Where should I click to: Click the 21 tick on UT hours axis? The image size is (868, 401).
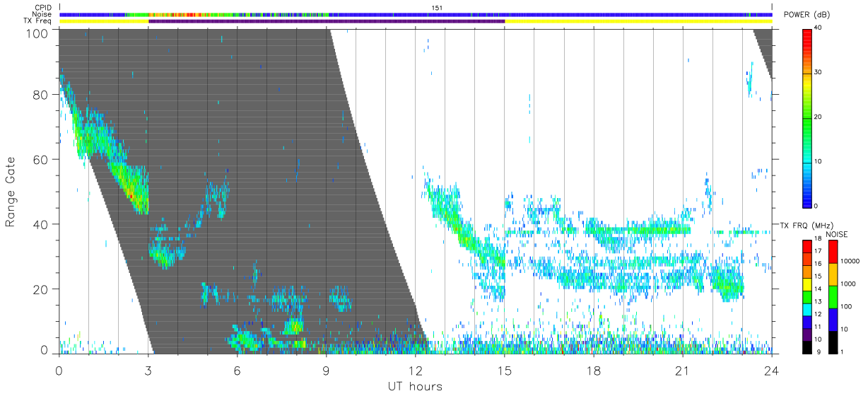(x=683, y=369)
